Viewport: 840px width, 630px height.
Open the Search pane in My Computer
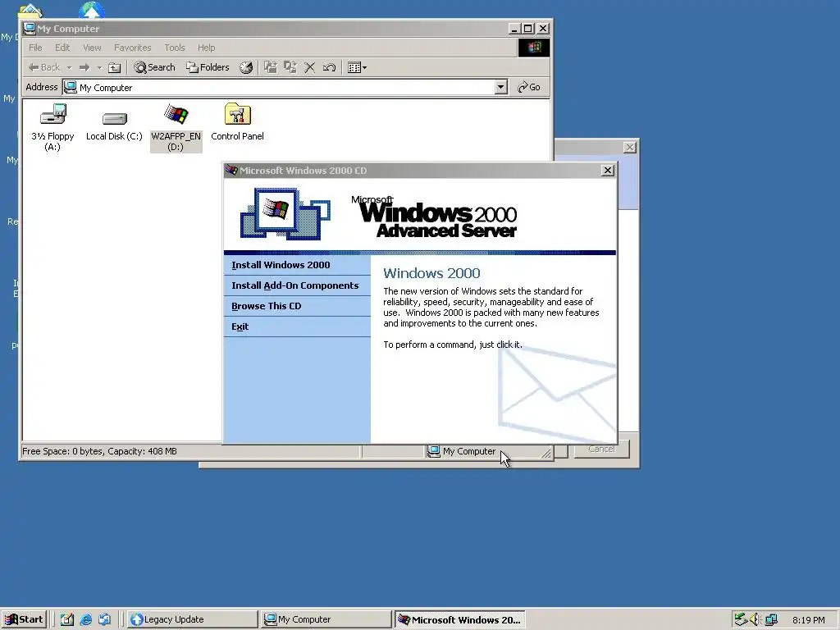154,67
